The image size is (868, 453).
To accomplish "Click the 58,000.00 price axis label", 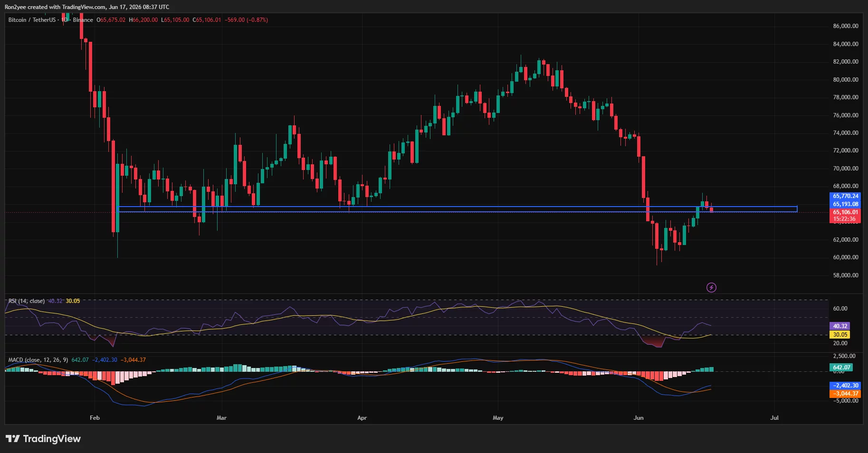I will (x=846, y=275).
